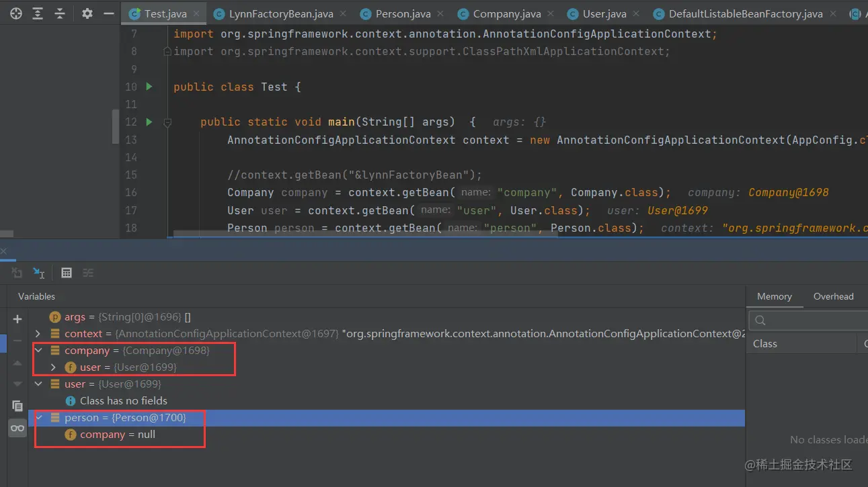The height and width of the screenshot is (487, 868).
Task: Select the args variable row
Action: tap(387, 317)
